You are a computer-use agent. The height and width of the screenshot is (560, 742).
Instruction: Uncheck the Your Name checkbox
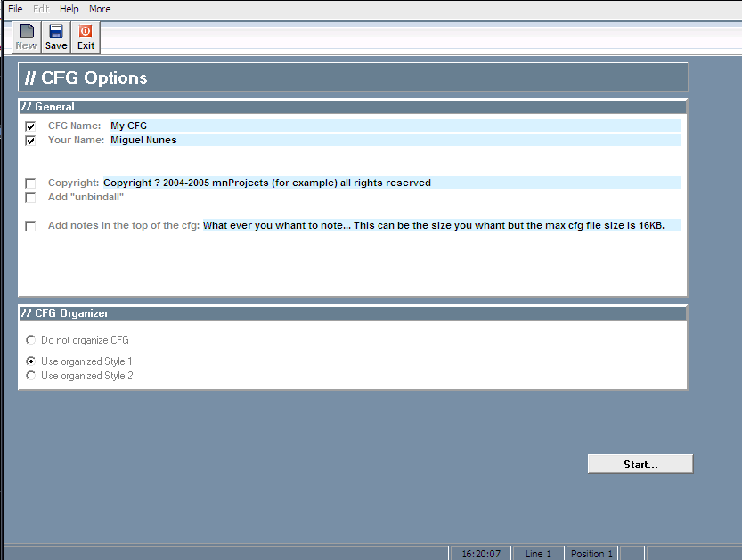(x=30, y=141)
